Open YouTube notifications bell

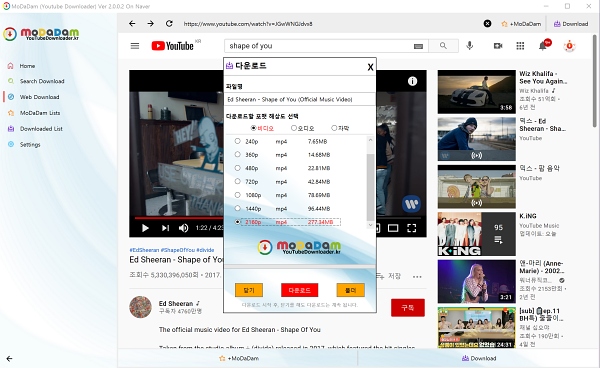(543, 46)
